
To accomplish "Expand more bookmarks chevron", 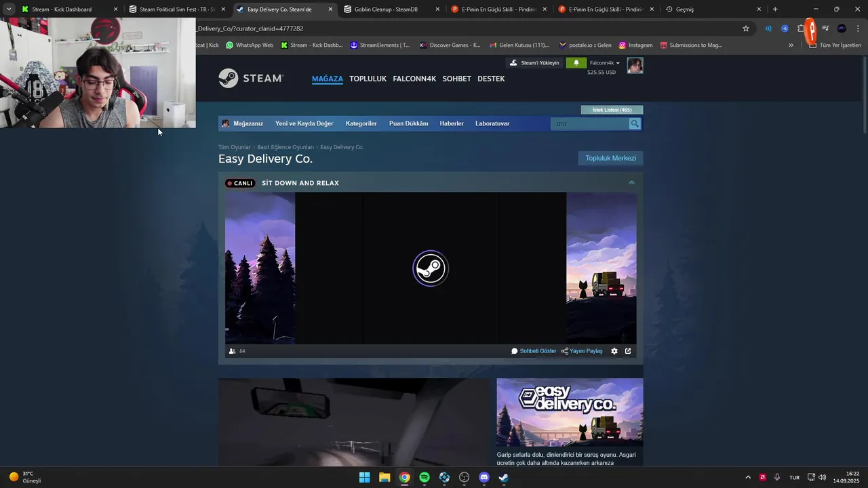I will click(x=791, y=45).
